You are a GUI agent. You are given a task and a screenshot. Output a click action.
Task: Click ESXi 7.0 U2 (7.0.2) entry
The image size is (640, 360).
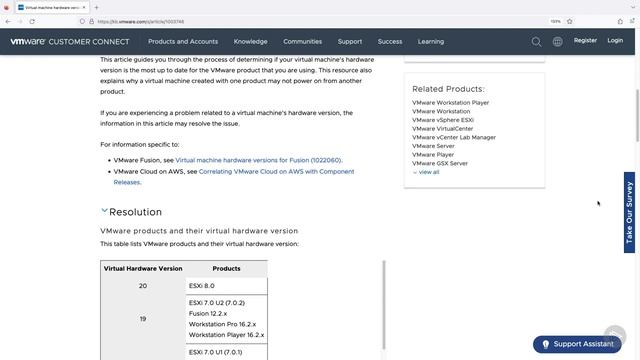pyautogui.click(x=217, y=303)
